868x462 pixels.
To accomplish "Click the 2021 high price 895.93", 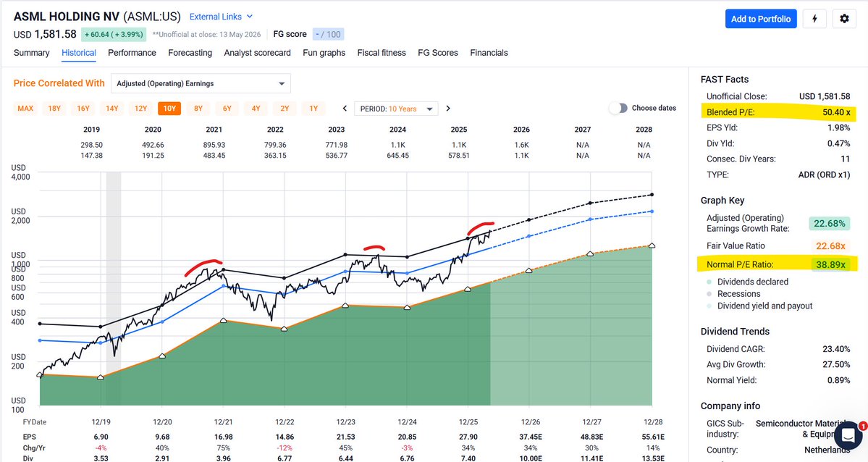I will [214, 145].
